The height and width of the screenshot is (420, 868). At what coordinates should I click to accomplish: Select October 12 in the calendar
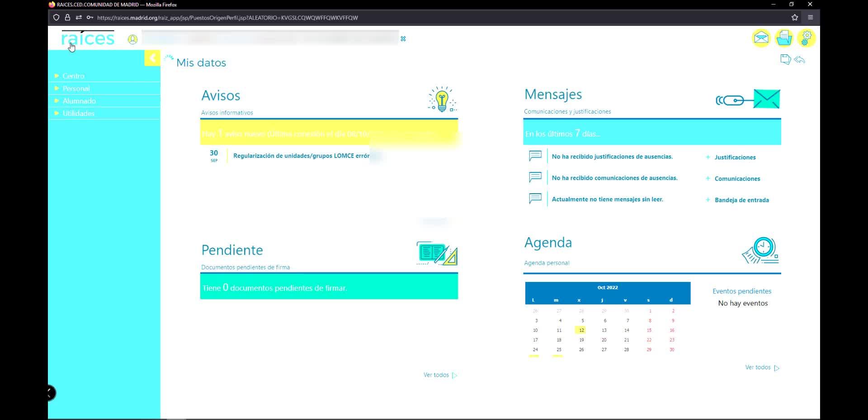(581, 330)
